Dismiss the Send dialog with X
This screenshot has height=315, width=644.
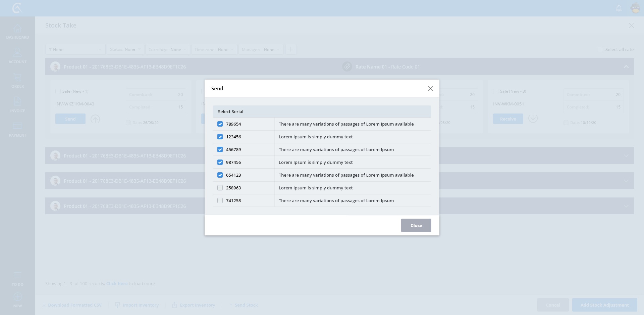[x=430, y=88]
